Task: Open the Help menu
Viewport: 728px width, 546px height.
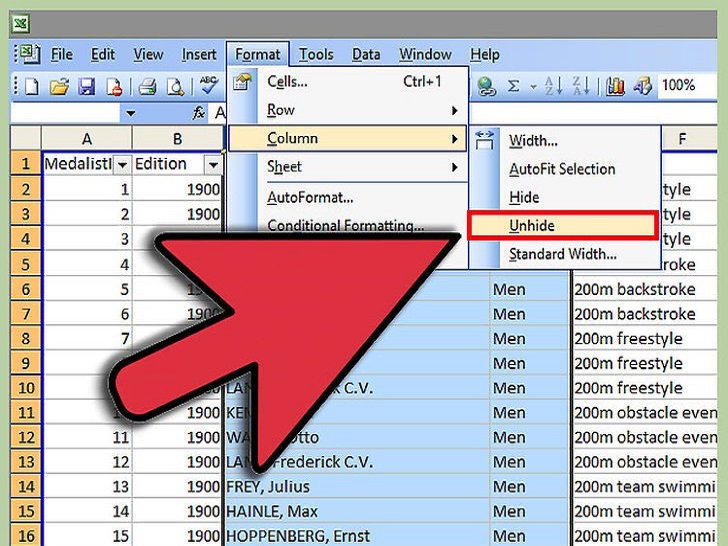Action: (x=485, y=55)
